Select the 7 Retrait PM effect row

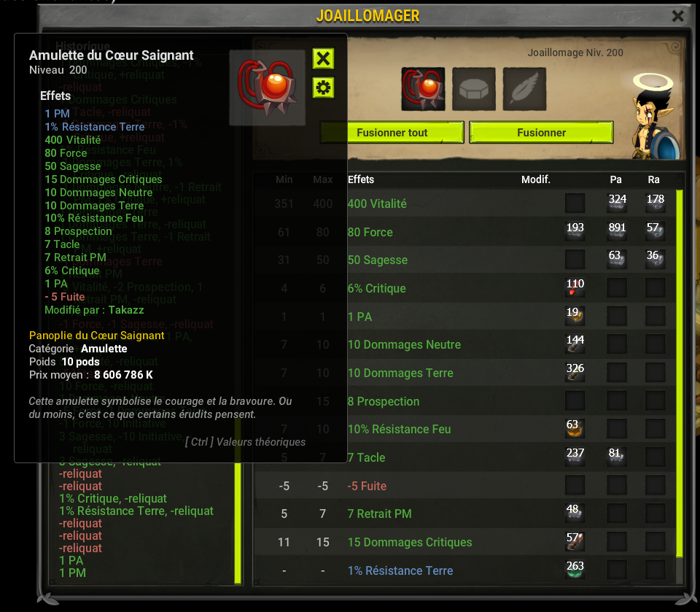465,514
